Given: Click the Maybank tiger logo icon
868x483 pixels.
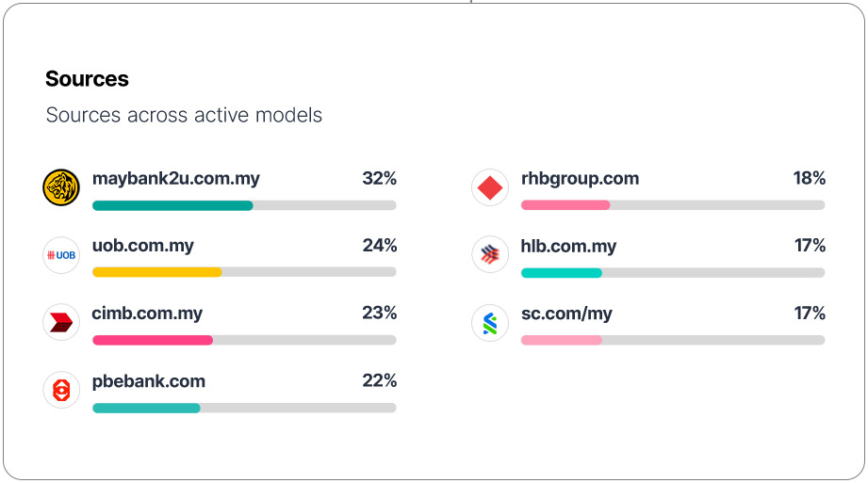Looking at the screenshot, I should click(x=61, y=187).
